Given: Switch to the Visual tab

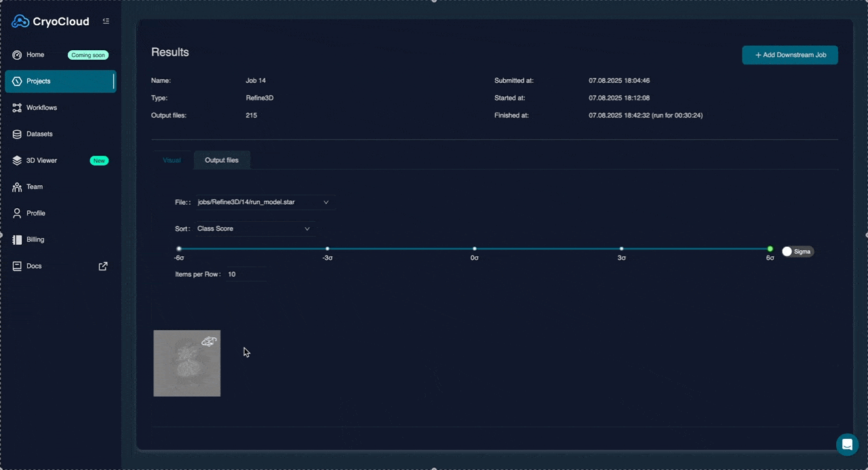Looking at the screenshot, I should [171, 160].
